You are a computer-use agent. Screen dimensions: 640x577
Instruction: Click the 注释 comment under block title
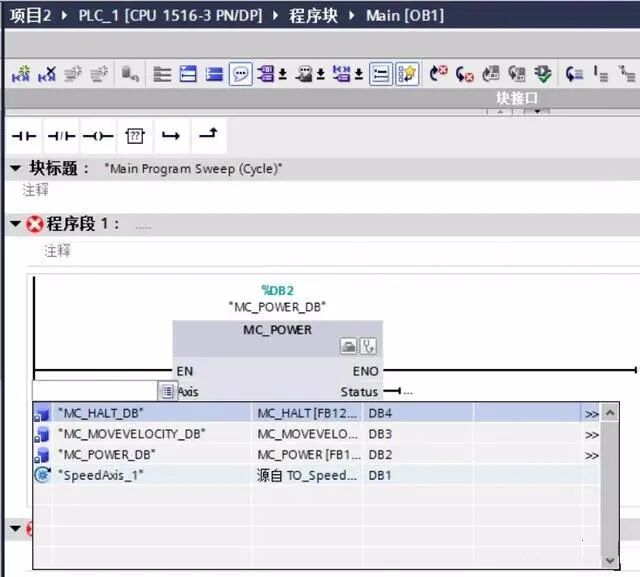click(x=36, y=190)
